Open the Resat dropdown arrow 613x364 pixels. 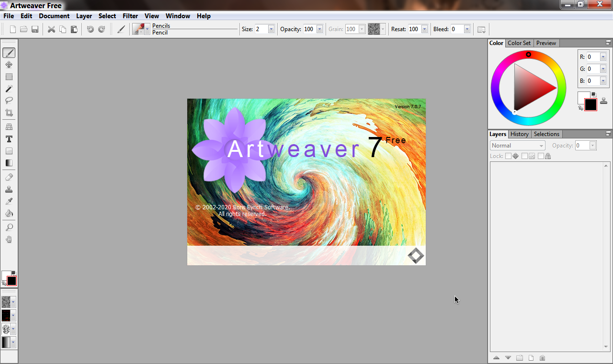point(424,29)
